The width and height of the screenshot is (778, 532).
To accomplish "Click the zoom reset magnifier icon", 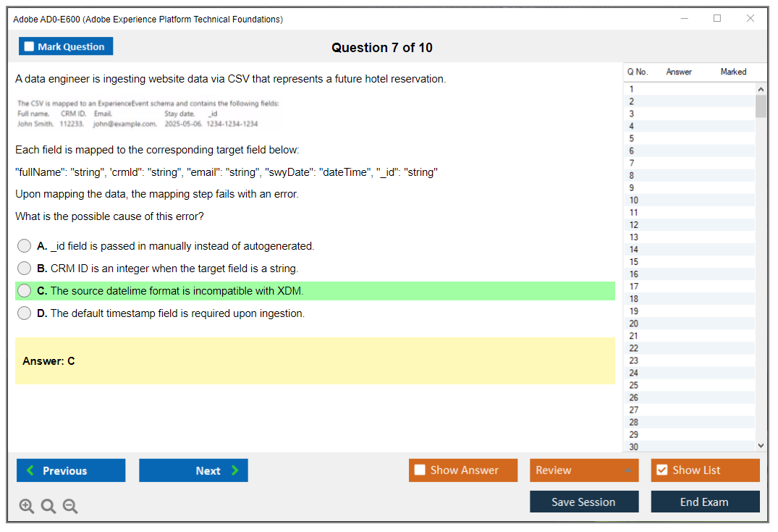I will pos(48,507).
